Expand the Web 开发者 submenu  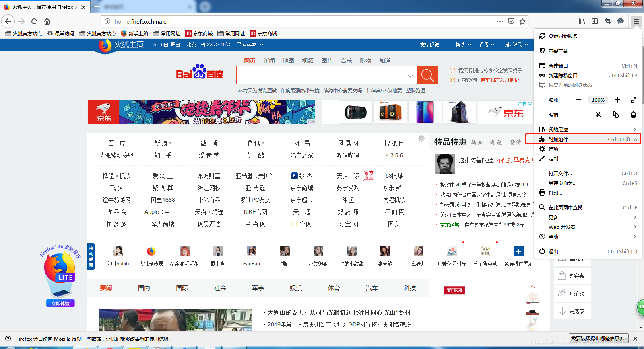click(588, 227)
